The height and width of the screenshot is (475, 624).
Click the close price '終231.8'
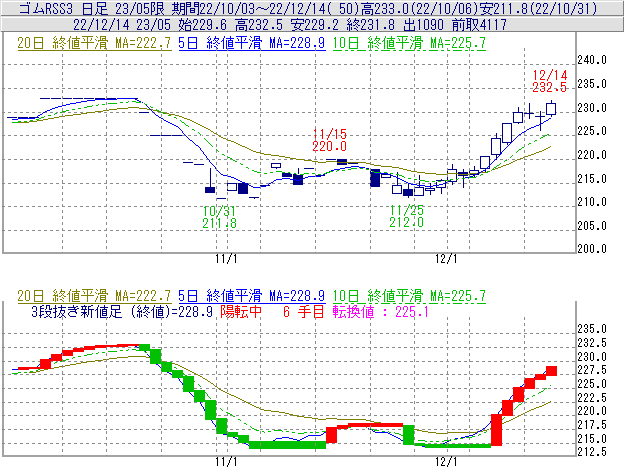point(371,25)
